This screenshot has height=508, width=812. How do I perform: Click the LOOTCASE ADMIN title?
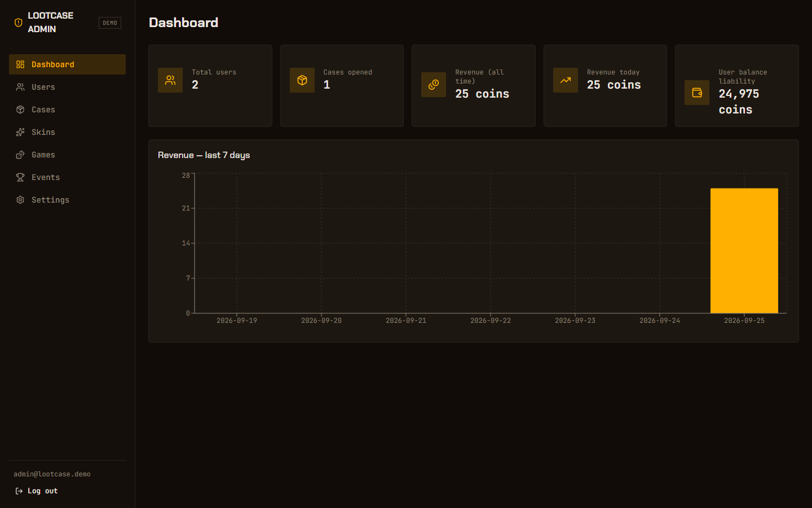pyautogui.click(x=51, y=22)
